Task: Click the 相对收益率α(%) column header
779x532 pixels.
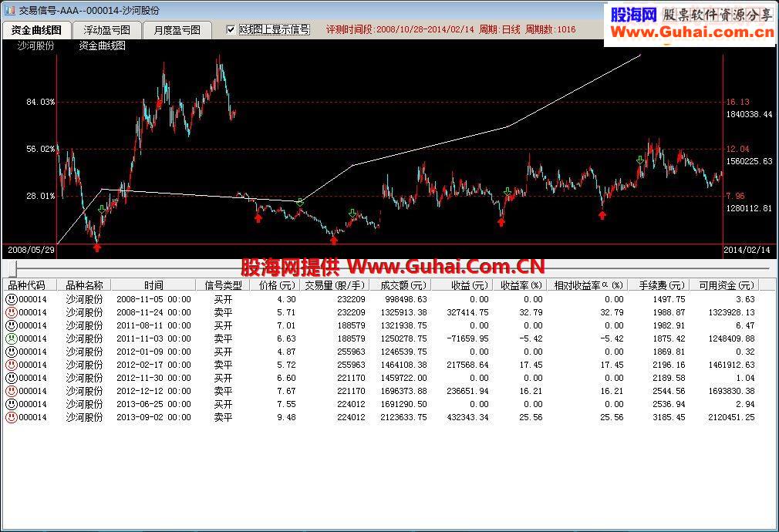Action: [587, 285]
